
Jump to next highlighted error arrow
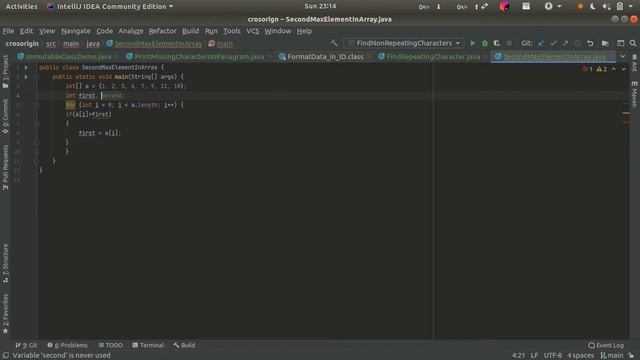click(623, 69)
